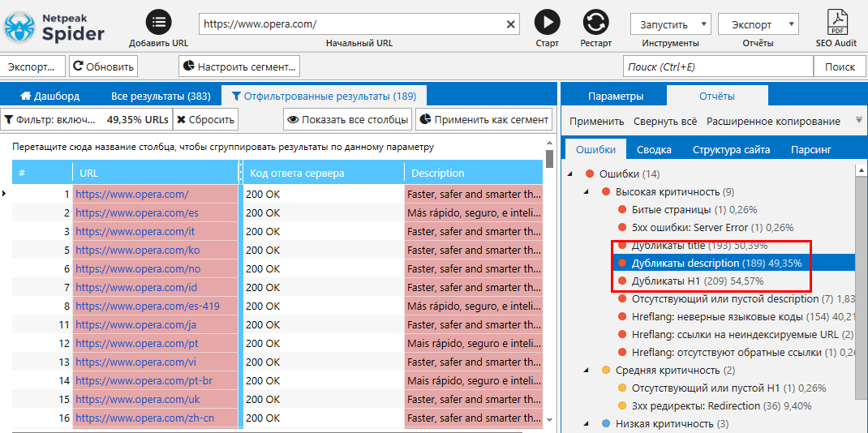Click Применить in reports toolbar
Viewport: 868px width, 433px height.
[x=597, y=121]
